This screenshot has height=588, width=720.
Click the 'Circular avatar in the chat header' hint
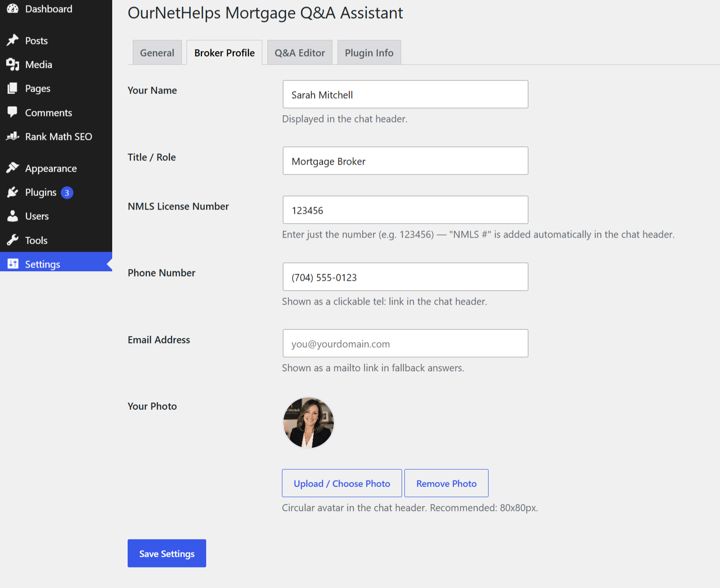(x=410, y=508)
